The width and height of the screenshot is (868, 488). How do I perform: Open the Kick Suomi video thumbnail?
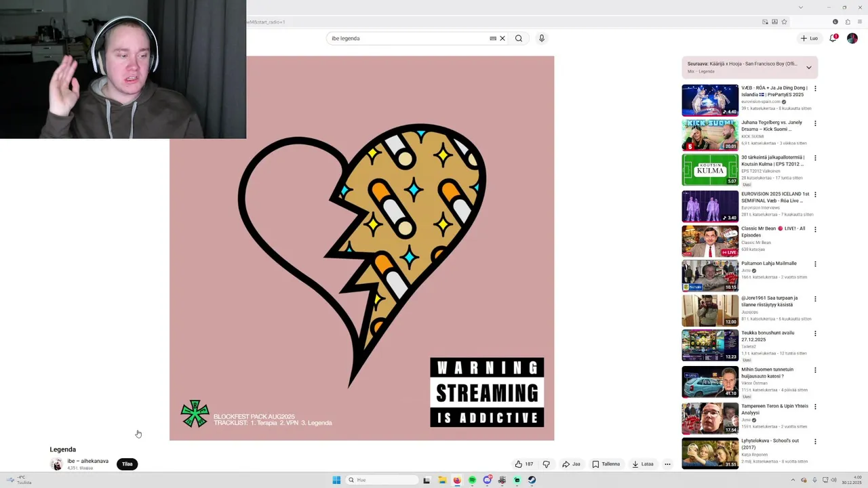(710, 135)
